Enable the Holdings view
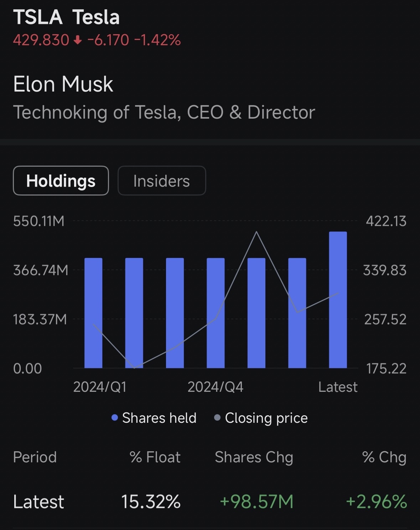Viewport: 420px width, 530px height. pyautogui.click(x=61, y=181)
